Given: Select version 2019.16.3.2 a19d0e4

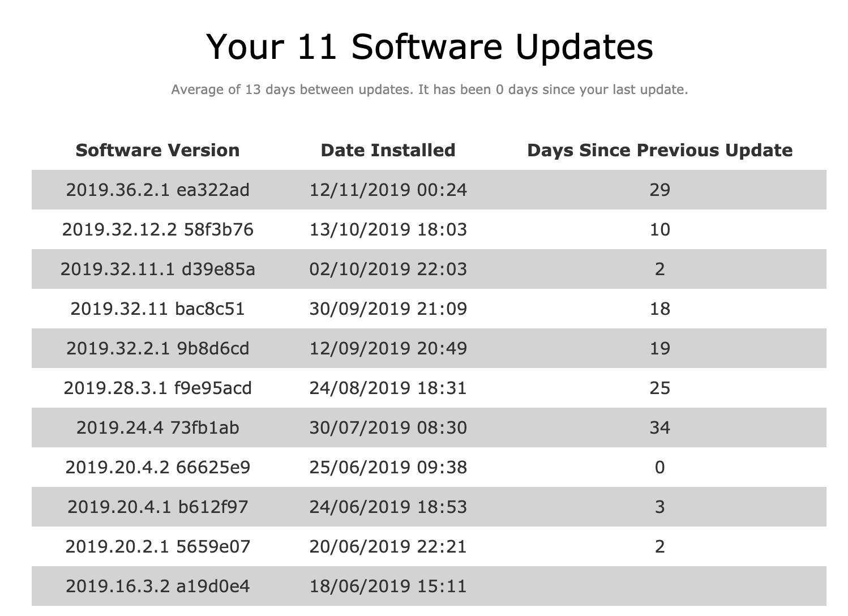Looking at the screenshot, I should click(157, 586).
